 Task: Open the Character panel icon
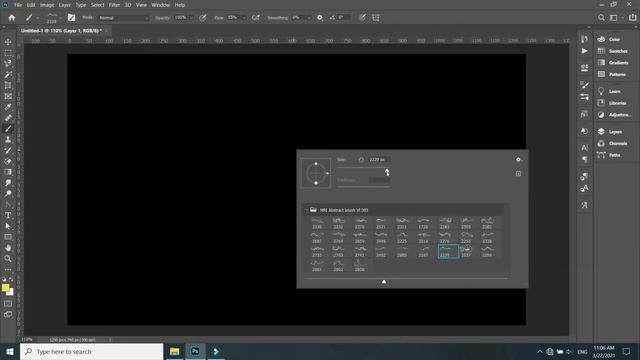point(584,148)
